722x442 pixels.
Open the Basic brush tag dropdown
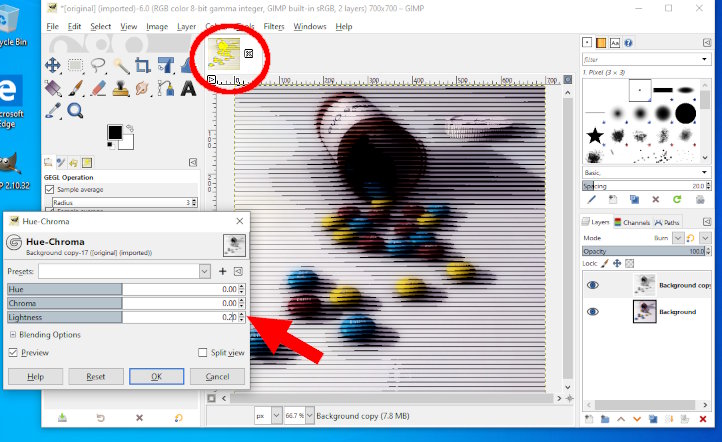click(704, 173)
